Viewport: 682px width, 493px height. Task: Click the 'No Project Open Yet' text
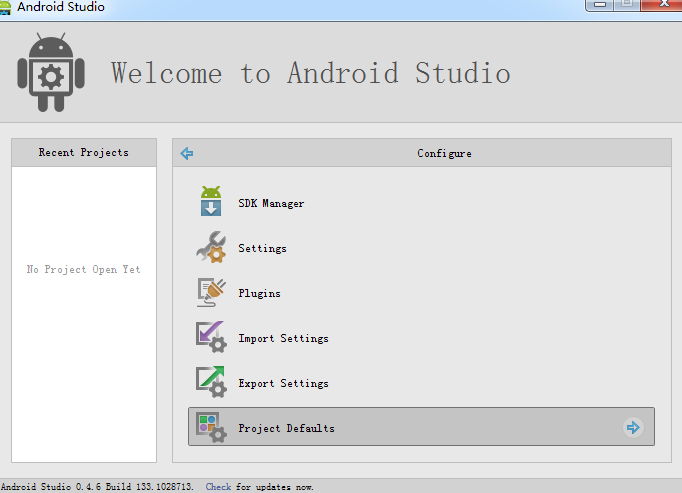coord(84,269)
